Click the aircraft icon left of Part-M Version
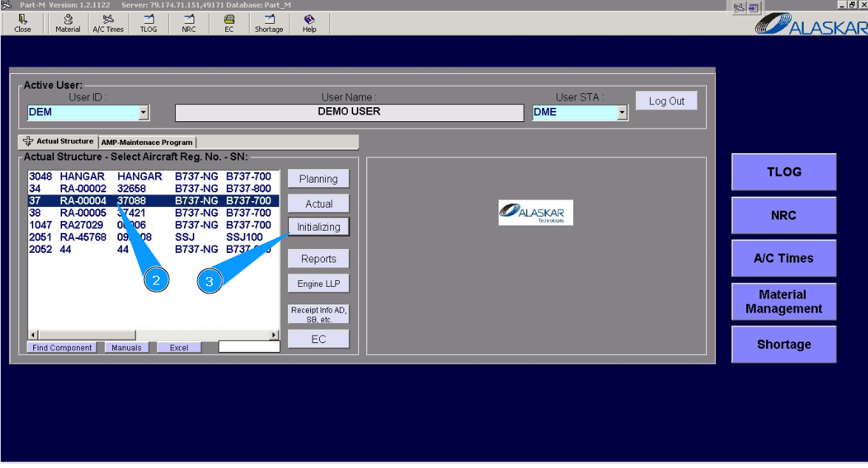 (7, 4)
